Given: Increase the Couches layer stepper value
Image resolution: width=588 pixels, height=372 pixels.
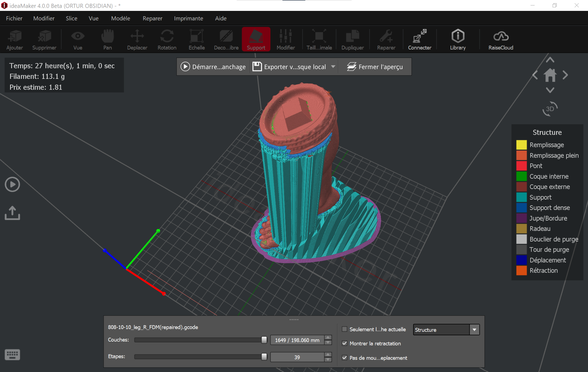Looking at the screenshot, I should [x=328, y=337].
